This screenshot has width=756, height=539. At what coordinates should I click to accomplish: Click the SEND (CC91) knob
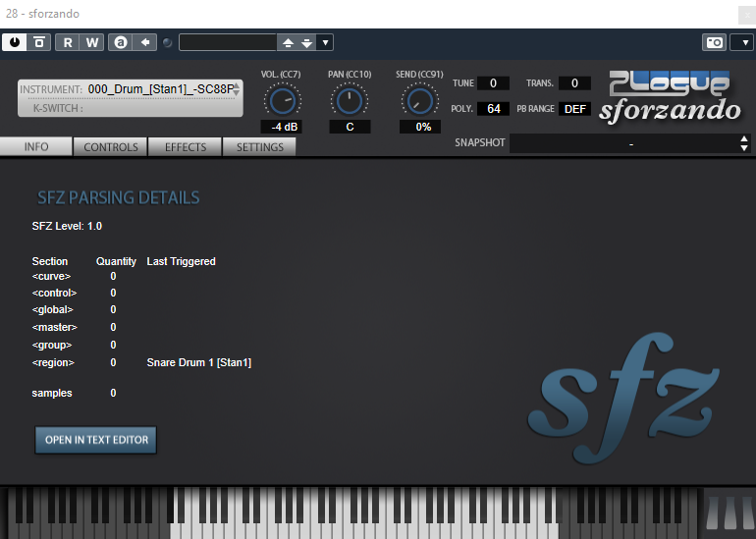tap(419, 101)
